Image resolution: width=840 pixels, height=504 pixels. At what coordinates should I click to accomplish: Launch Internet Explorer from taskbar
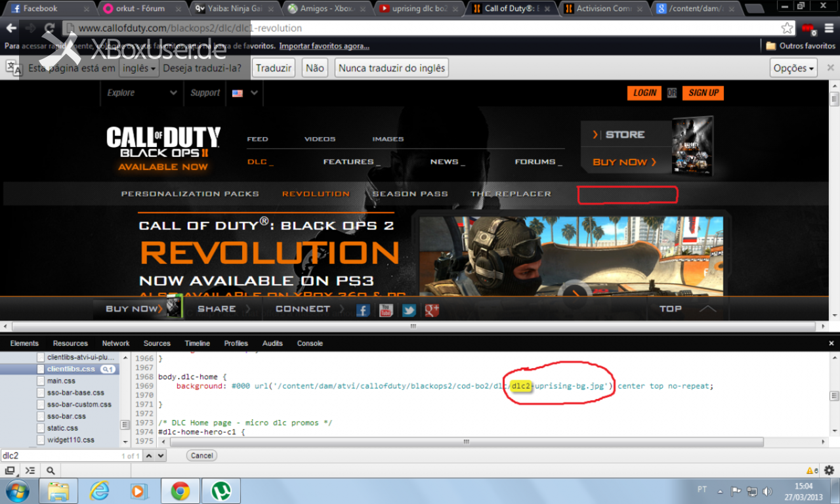click(100, 491)
